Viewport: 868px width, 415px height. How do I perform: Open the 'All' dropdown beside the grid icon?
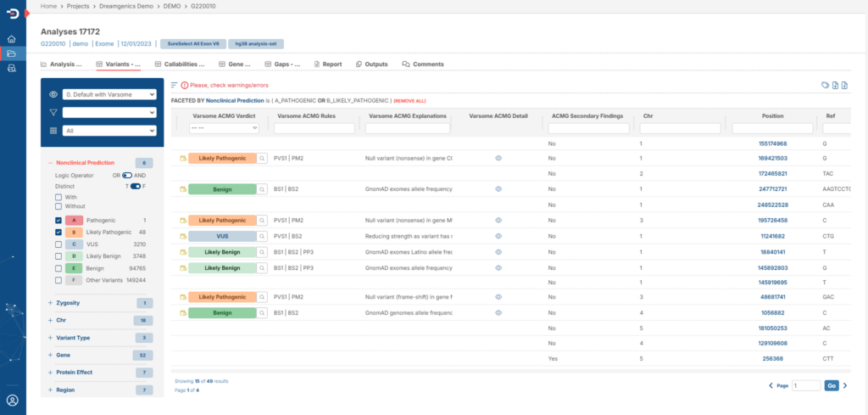(109, 131)
